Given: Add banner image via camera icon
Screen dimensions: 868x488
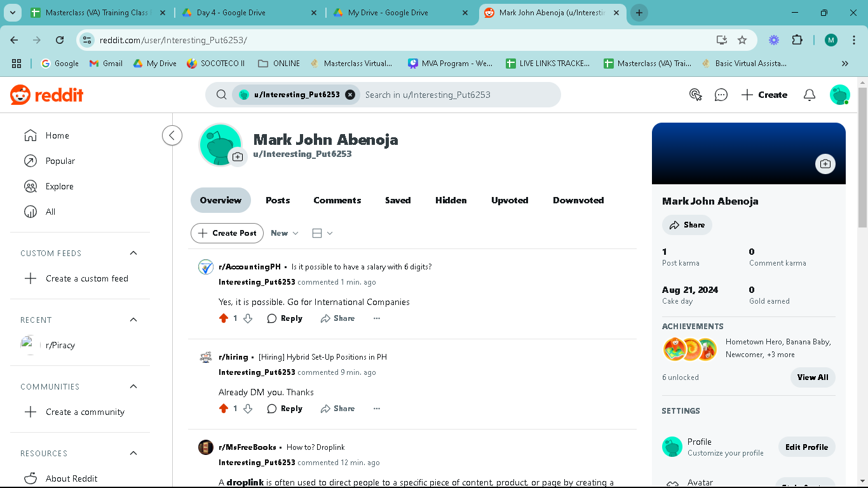Looking at the screenshot, I should (825, 164).
